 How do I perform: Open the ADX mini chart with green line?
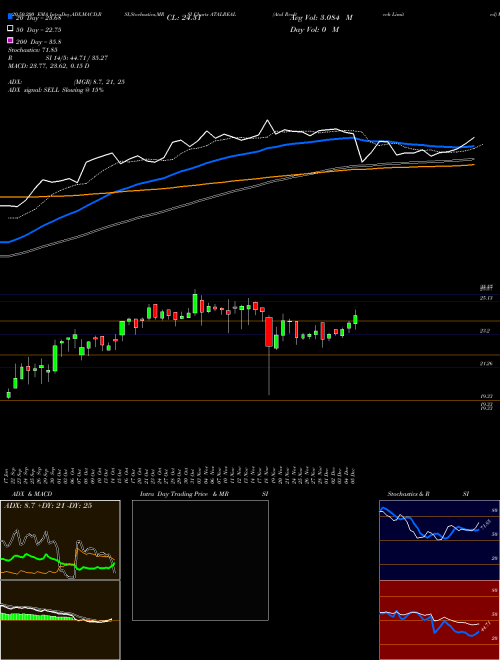[60, 540]
